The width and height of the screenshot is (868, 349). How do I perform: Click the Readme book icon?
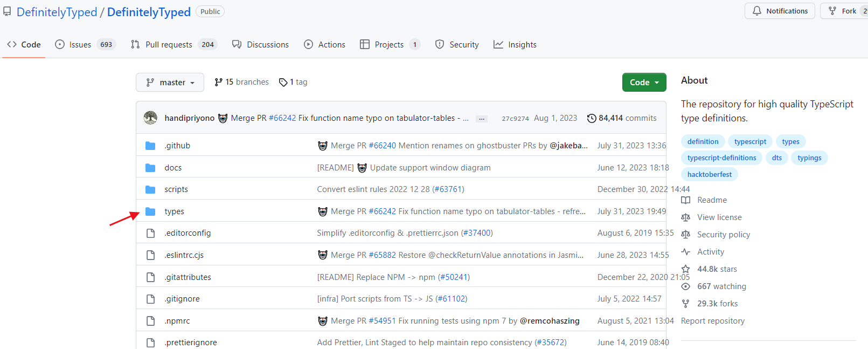[685, 200]
